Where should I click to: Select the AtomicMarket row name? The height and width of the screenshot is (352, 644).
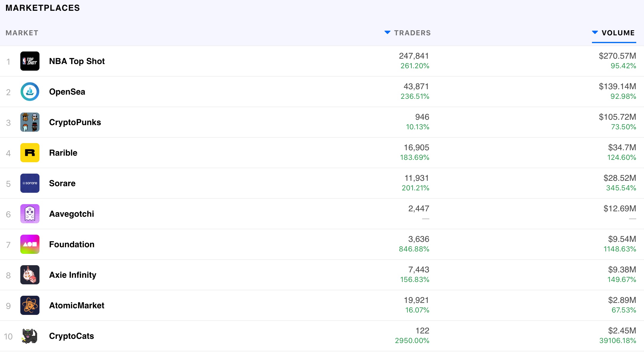(77, 305)
